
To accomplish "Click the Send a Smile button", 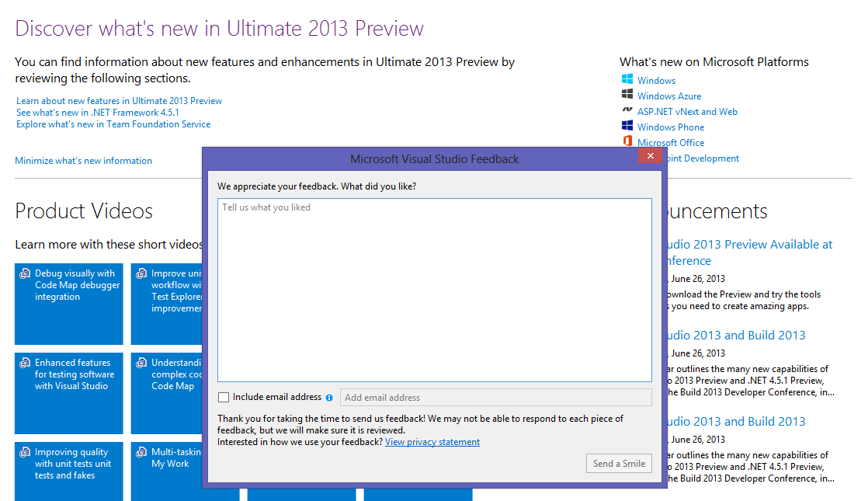I will pos(619,464).
